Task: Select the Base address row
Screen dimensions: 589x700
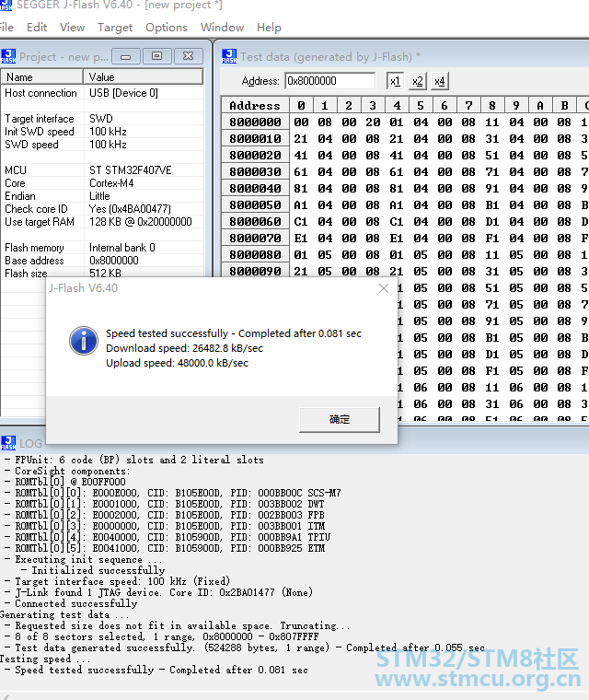Action: 102,261
